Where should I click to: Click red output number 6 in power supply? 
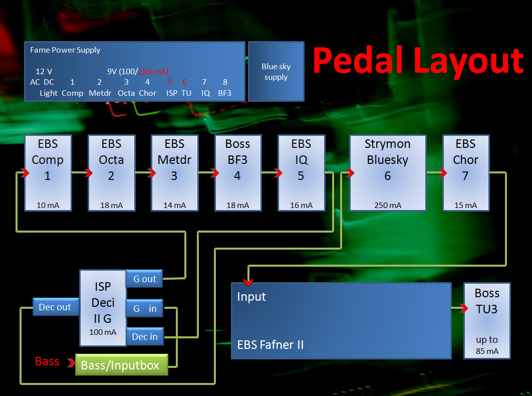(x=185, y=82)
